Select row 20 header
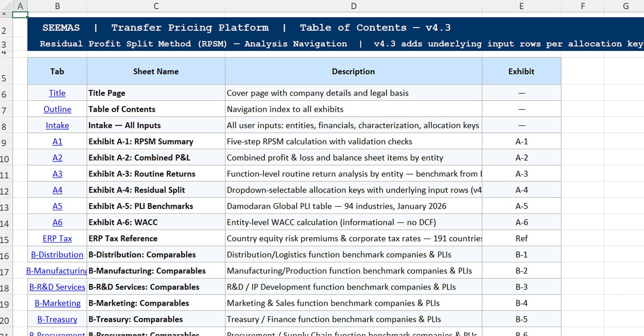Image resolution: width=644 pixels, height=336 pixels. click(x=6, y=319)
